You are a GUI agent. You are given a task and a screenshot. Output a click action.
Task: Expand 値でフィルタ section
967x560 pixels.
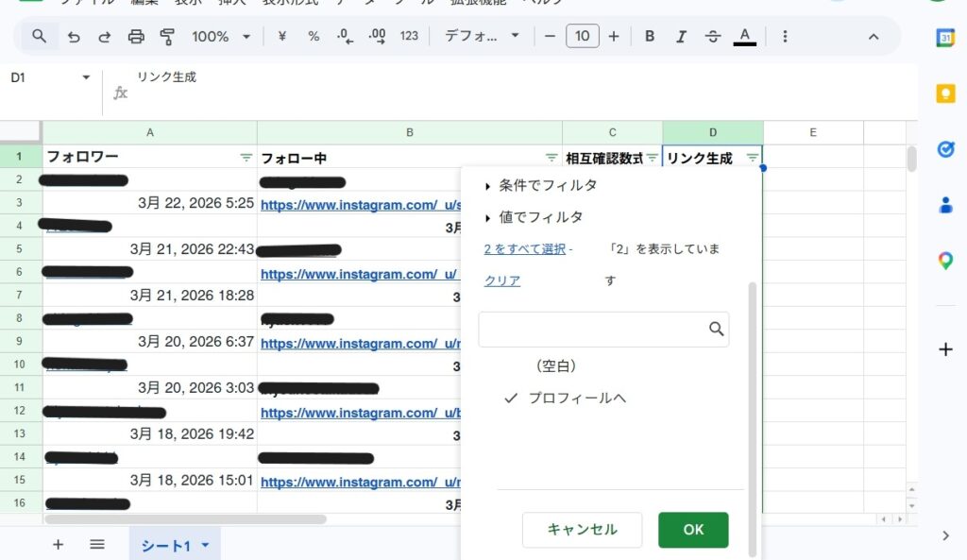pyautogui.click(x=540, y=217)
